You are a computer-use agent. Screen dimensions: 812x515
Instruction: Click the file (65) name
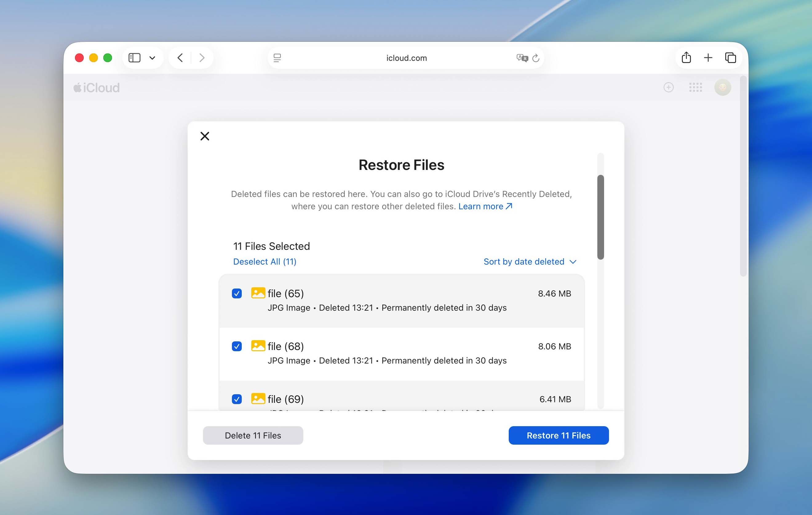pos(286,293)
